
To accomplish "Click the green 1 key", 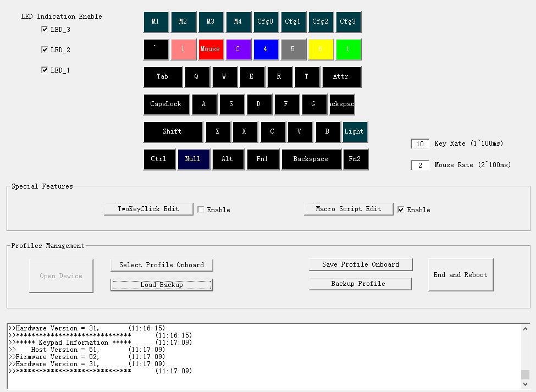I will [349, 49].
